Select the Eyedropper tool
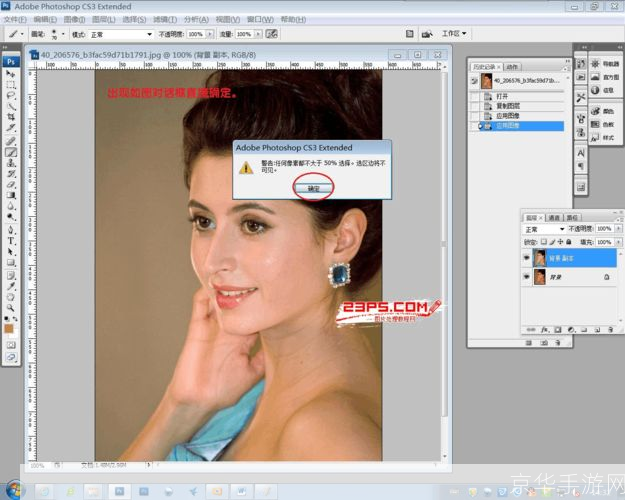The height and width of the screenshot is (500, 625). pyautogui.click(x=11, y=286)
